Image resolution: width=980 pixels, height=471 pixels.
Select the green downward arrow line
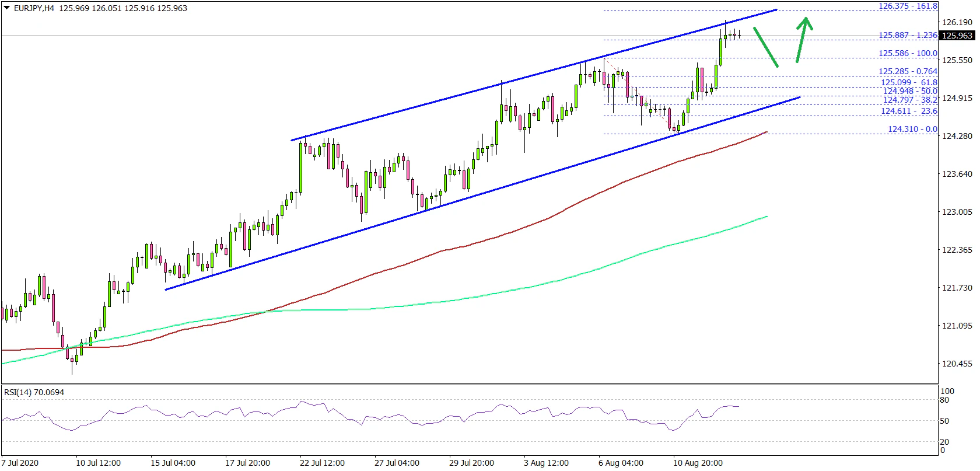pos(765,47)
